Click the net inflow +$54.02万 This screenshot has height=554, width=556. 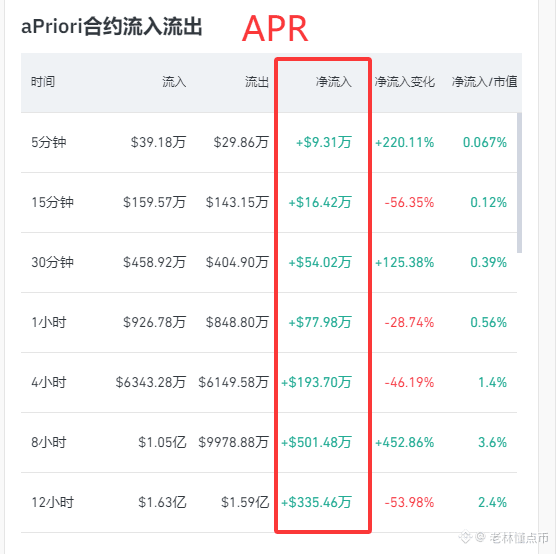click(x=320, y=262)
